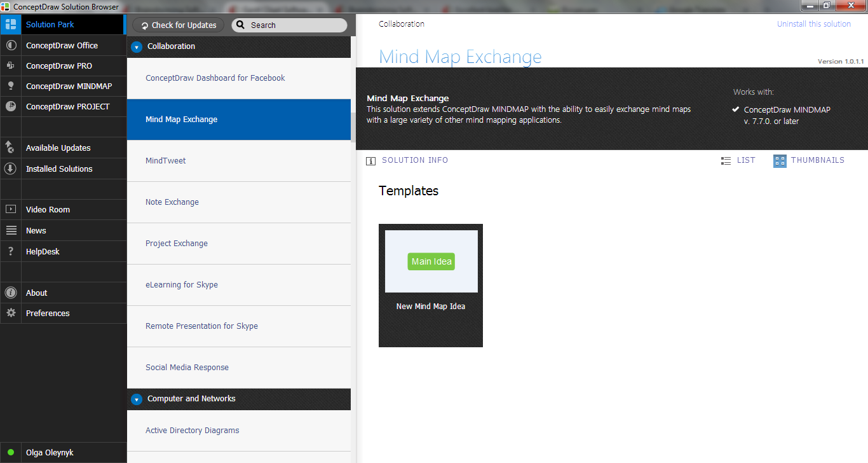Click the search magnifier icon
The image size is (868, 463).
click(241, 25)
